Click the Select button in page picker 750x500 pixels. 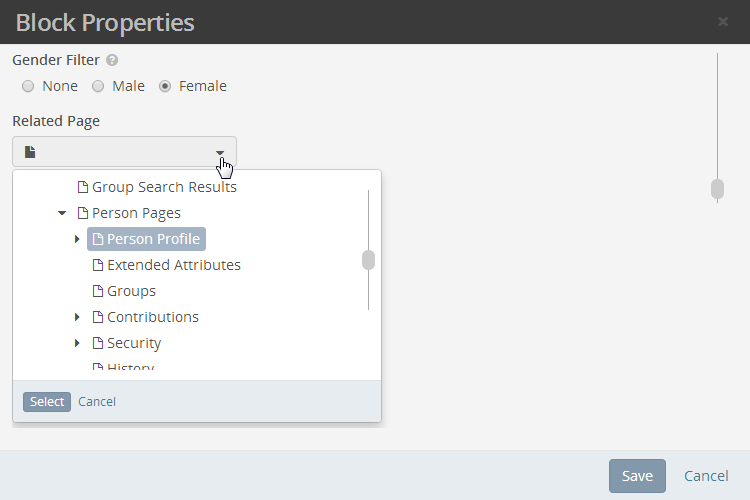(x=47, y=401)
